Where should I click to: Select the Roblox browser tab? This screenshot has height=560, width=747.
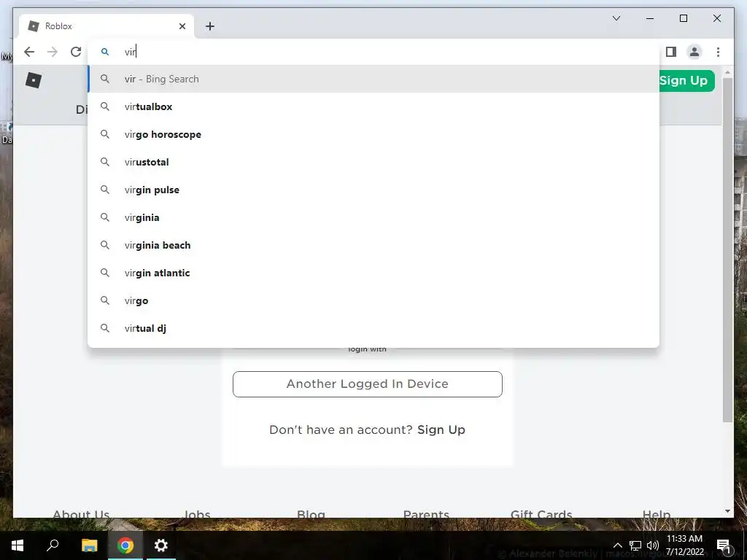point(107,26)
